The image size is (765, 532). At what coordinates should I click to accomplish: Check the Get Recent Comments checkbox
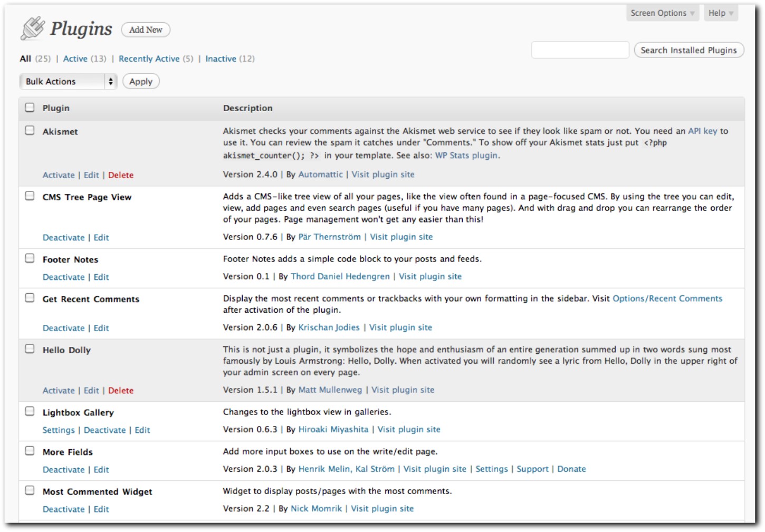point(30,298)
